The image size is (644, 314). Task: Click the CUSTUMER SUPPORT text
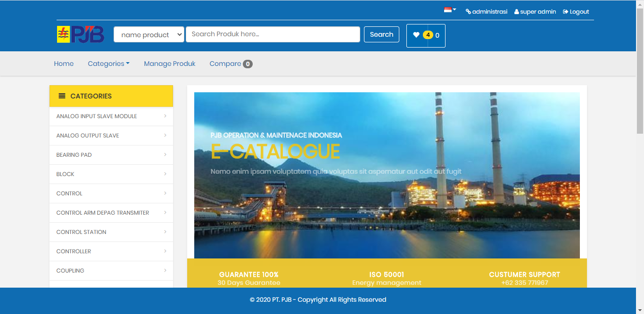coord(525,274)
